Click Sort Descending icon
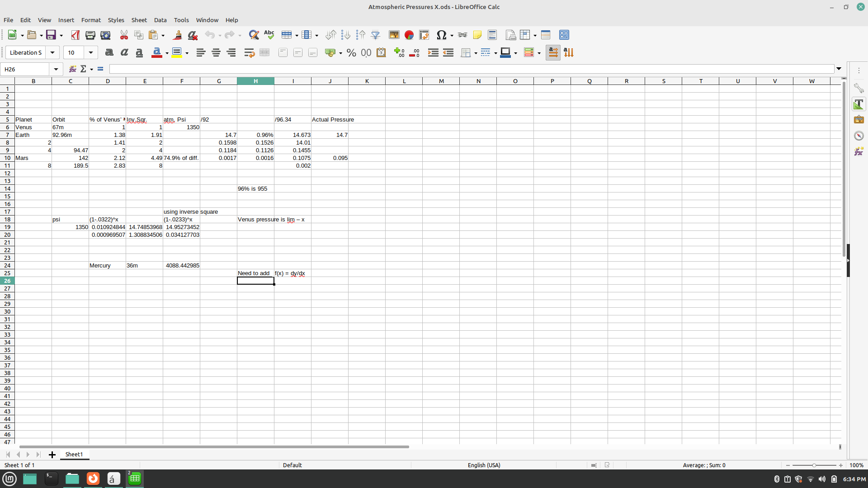Viewport: 868px width, 488px height. tap(361, 35)
